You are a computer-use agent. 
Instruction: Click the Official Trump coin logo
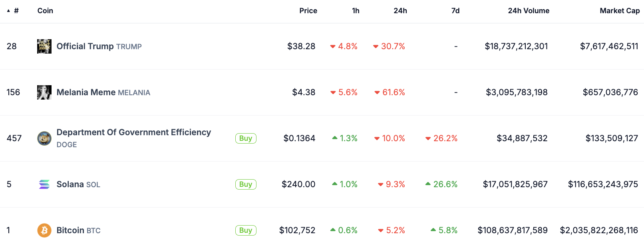coord(44,46)
